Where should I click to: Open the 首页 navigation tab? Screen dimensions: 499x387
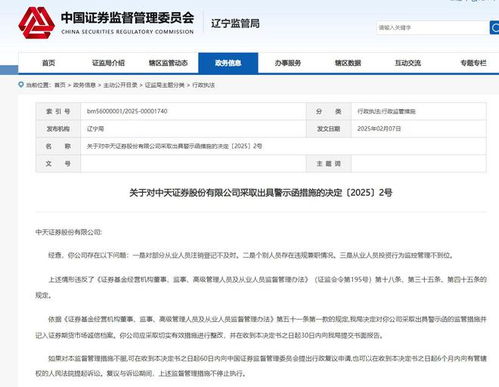click(x=48, y=63)
